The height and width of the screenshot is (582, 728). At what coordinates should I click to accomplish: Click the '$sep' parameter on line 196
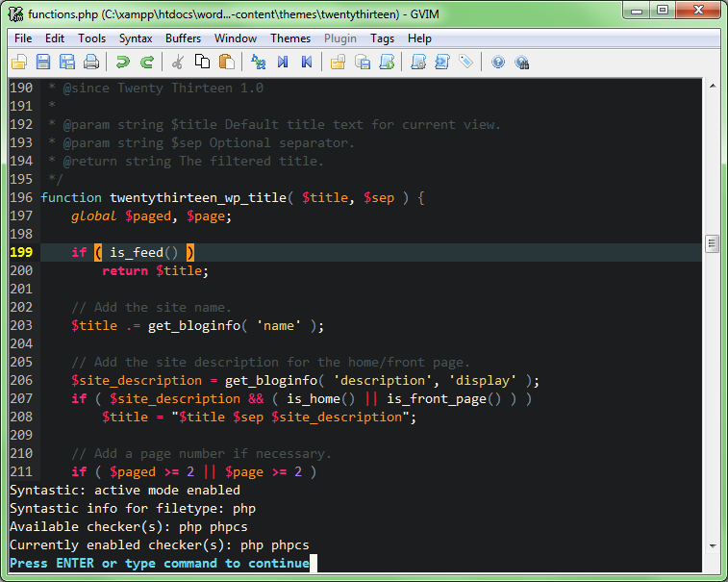click(x=379, y=197)
